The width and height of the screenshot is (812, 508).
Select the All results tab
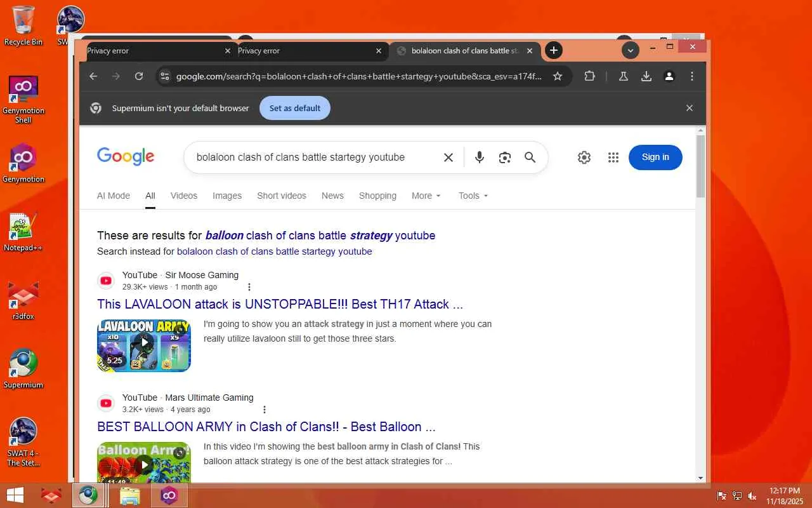pyautogui.click(x=150, y=196)
